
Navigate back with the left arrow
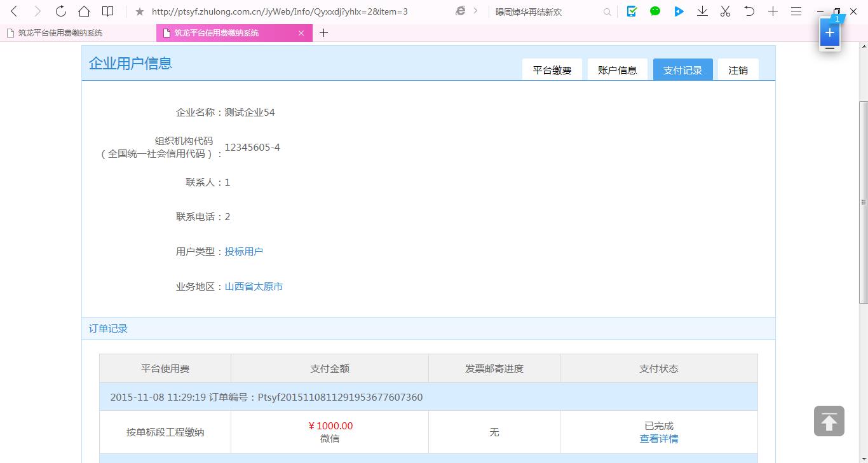tap(15, 11)
